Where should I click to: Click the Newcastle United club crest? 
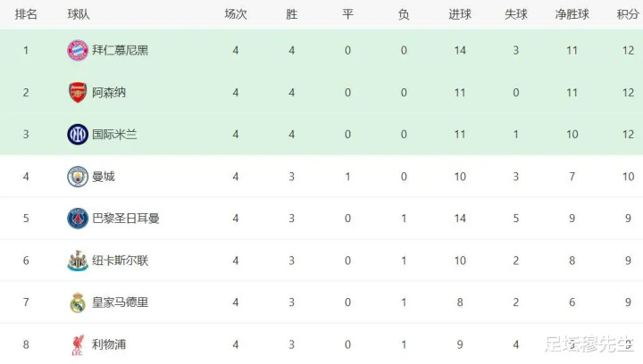pos(78,261)
